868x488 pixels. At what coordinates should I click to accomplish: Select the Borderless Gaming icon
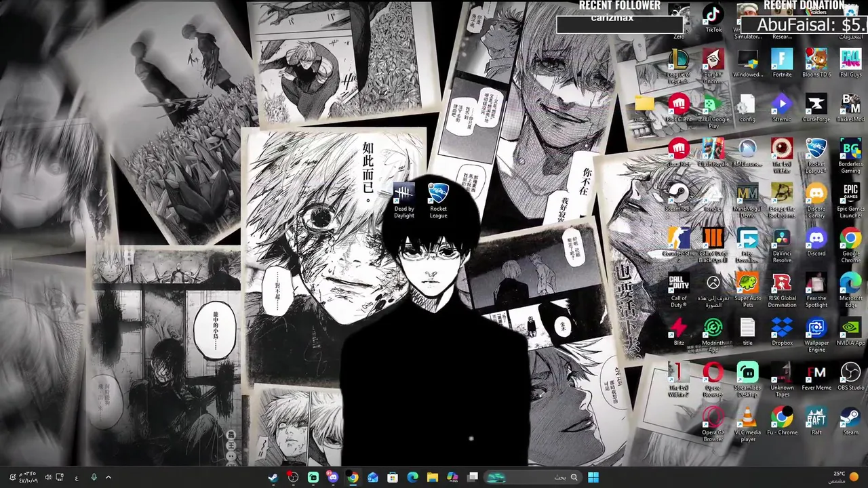click(850, 157)
